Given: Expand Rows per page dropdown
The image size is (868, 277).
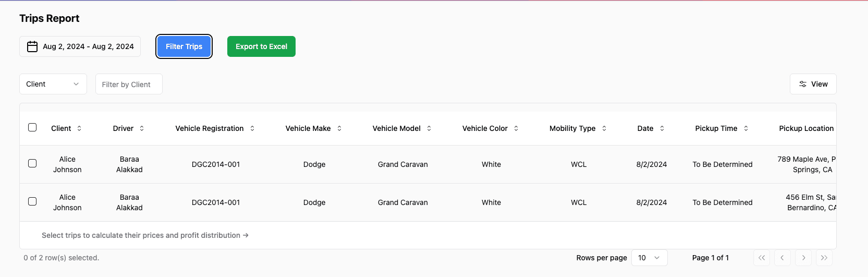Looking at the screenshot, I should tap(649, 258).
